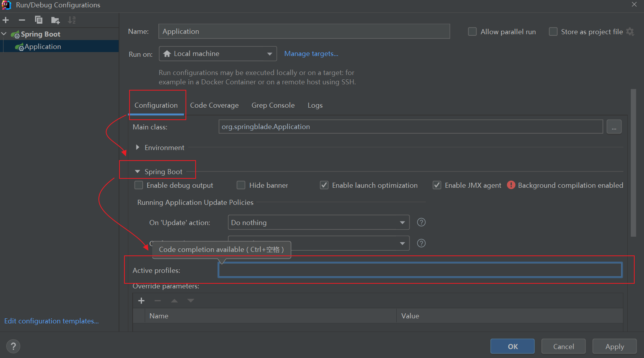Open the Code Coverage tab

click(x=214, y=105)
